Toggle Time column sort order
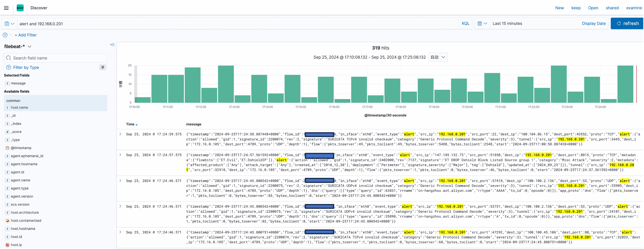 point(132,124)
